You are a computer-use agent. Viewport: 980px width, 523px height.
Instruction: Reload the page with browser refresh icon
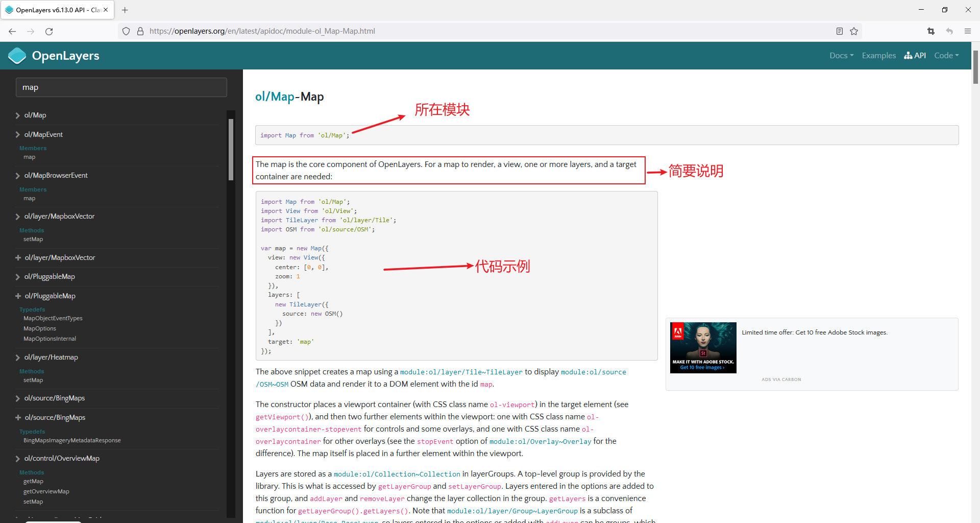pyautogui.click(x=49, y=31)
